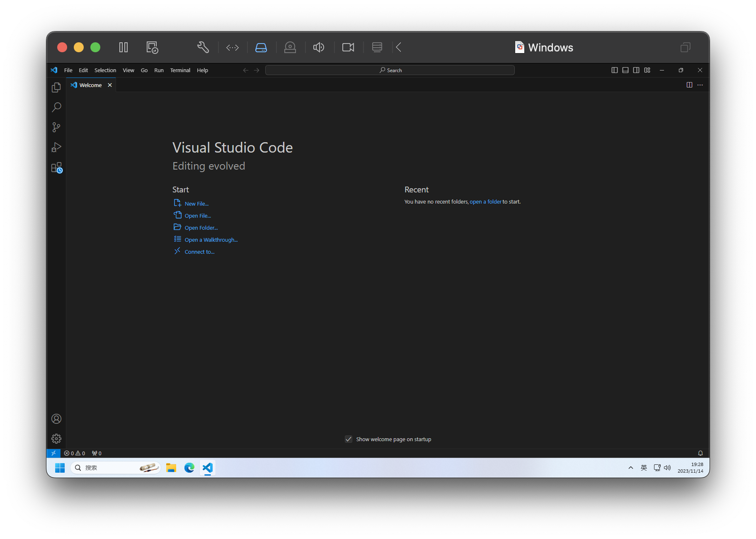756x539 pixels.
Task: Click the Connect to... link
Action: (199, 252)
